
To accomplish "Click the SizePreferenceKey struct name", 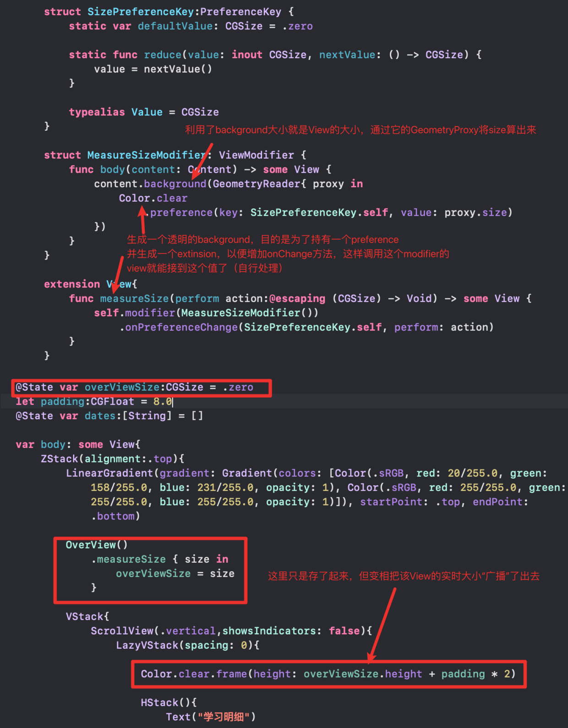I will 141,12.
